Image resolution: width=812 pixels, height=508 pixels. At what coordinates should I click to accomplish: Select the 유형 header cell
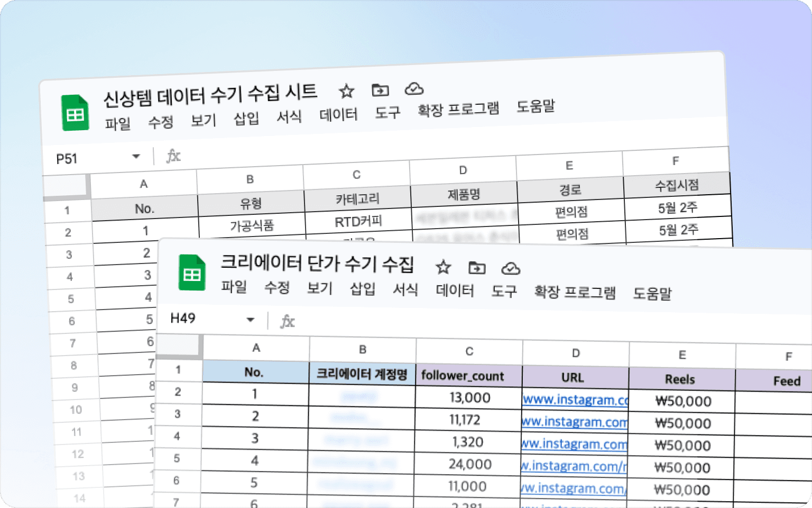[x=251, y=204]
